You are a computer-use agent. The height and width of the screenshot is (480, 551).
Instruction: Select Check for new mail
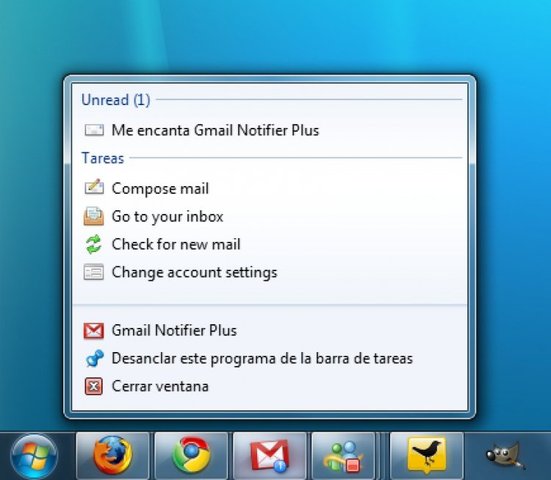click(x=176, y=244)
